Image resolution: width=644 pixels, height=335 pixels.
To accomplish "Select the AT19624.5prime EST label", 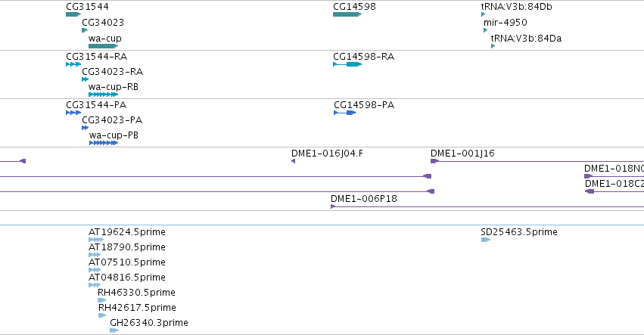I will (127, 232).
